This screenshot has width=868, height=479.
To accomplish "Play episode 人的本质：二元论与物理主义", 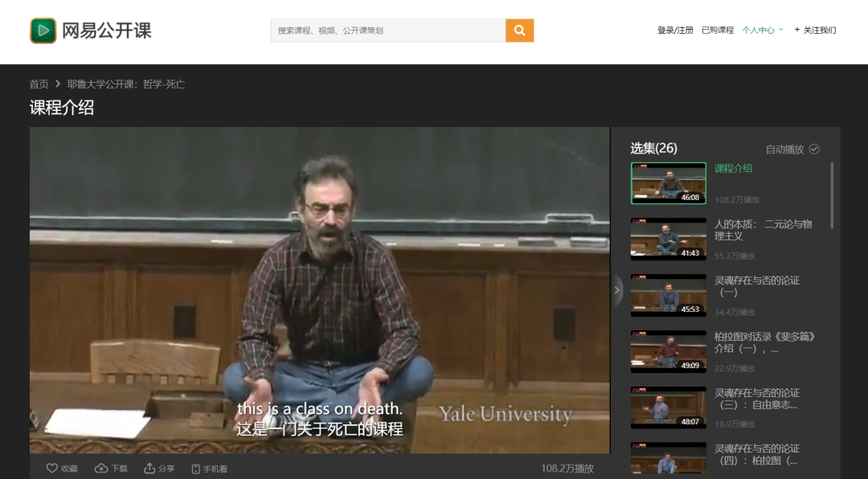I will coord(763,230).
